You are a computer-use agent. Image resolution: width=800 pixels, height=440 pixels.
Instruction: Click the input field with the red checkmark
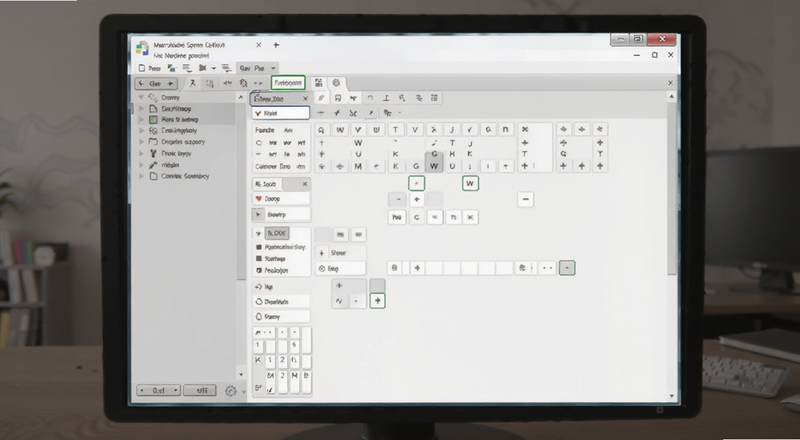click(281, 113)
